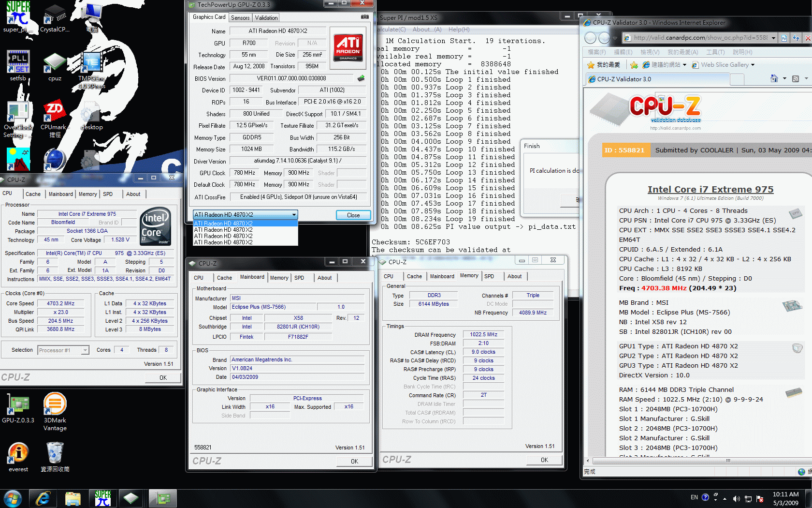Screen dimensions: 812x508
Task: Open the Processor #1 selection dropdown
Action: click(x=63, y=350)
